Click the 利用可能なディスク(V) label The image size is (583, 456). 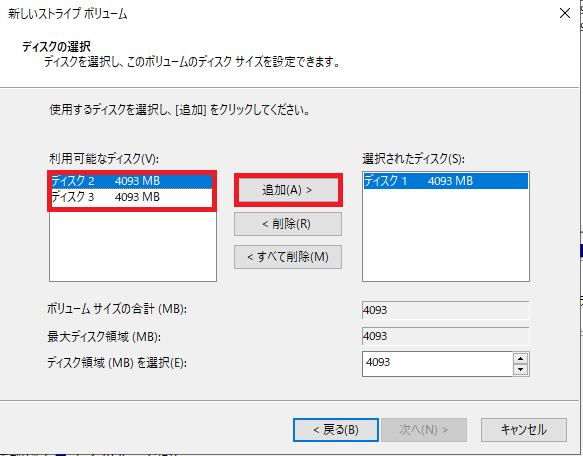[x=104, y=159]
